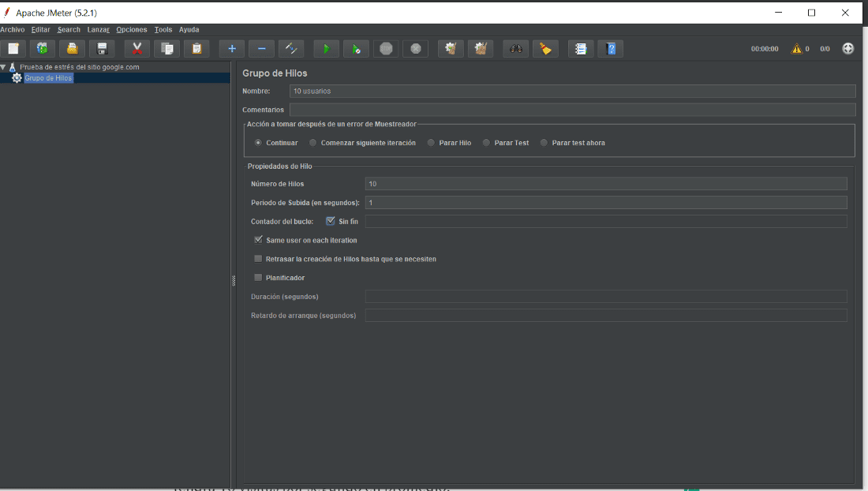This screenshot has height=491, width=868.
Task: Open the Opciones menu
Action: coord(131,29)
